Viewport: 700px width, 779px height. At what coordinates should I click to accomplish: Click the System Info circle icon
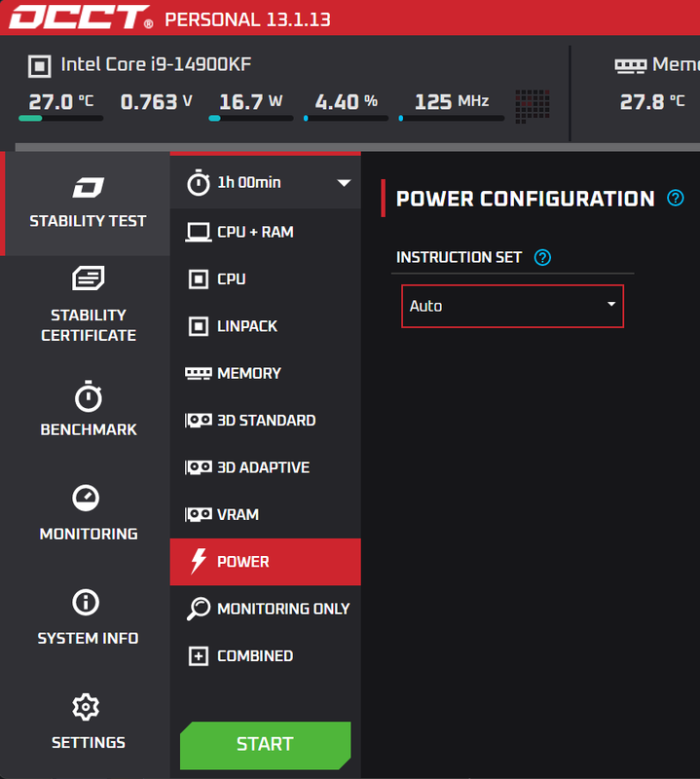click(86, 602)
